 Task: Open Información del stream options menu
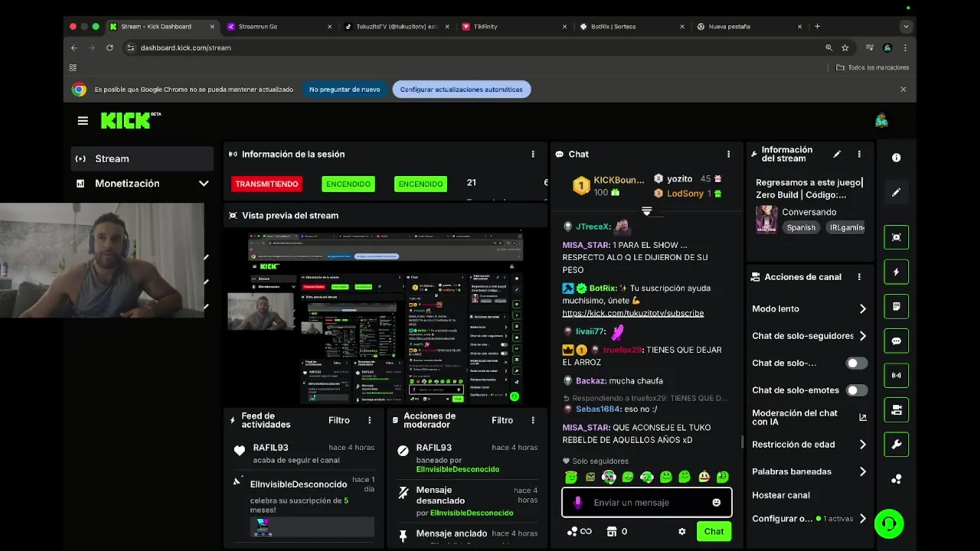(x=859, y=154)
